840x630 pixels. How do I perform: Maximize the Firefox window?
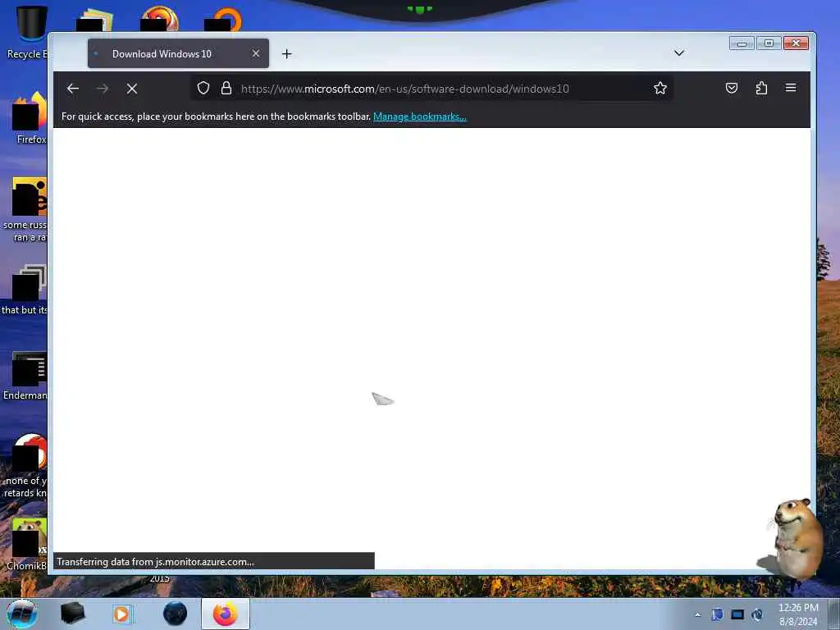click(x=769, y=43)
